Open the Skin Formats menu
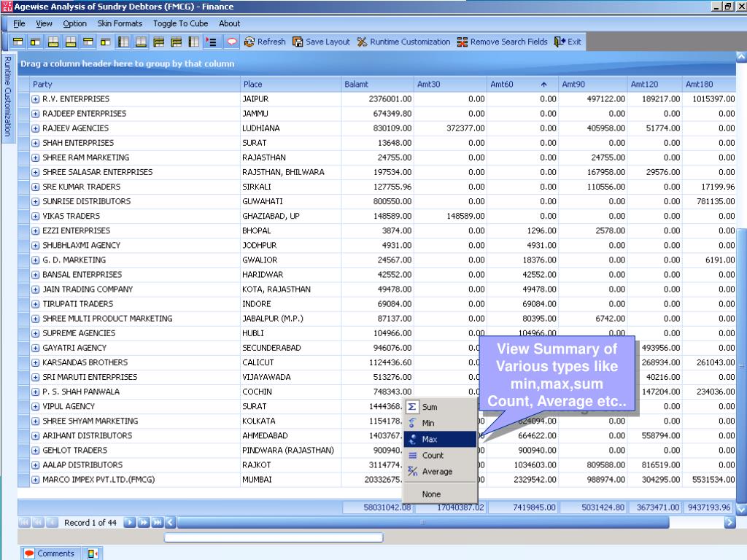747x560 pixels. [120, 23]
